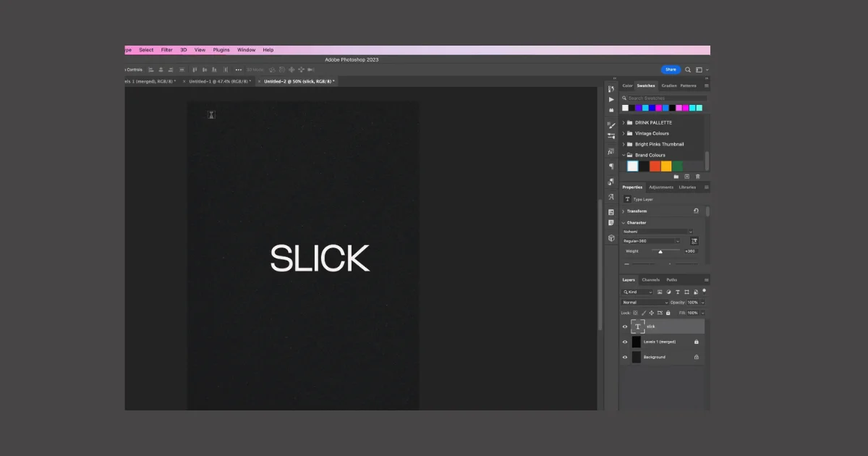Click the blue Share button
The width and height of the screenshot is (868, 456).
pyautogui.click(x=671, y=69)
